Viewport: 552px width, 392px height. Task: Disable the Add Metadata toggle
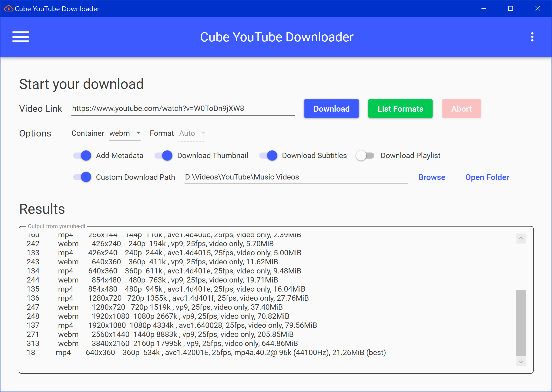coord(82,156)
